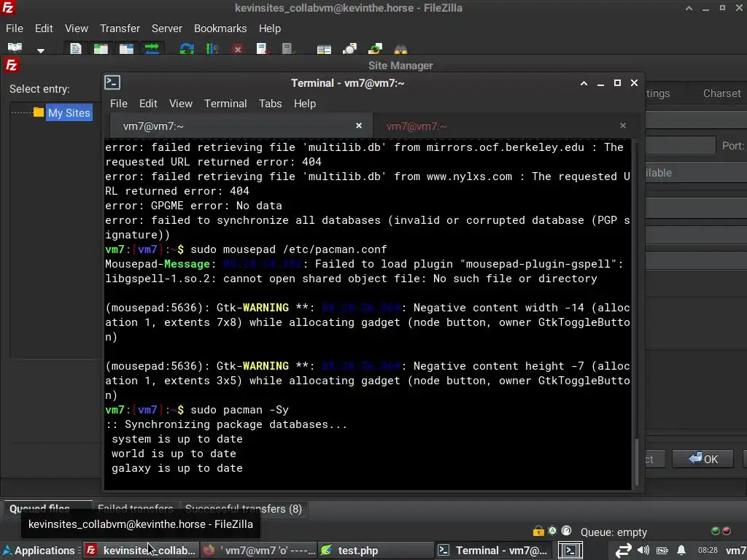
Task: Select My Sites folder in Site Manager
Action: click(69, 113)
